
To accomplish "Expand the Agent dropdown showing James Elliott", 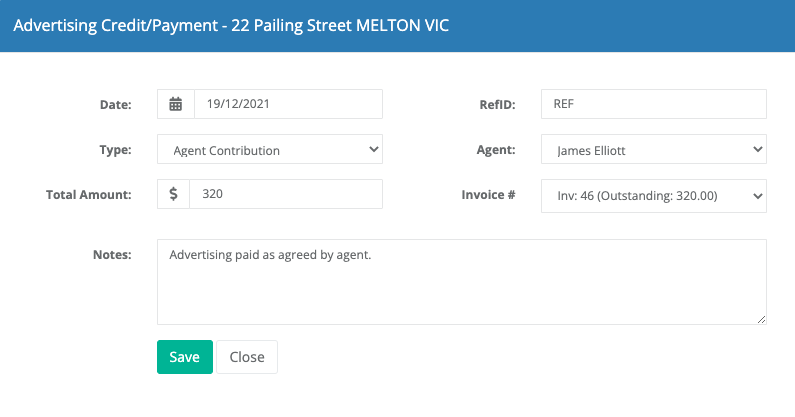I will pyautogui.click(x=654, y=149).
